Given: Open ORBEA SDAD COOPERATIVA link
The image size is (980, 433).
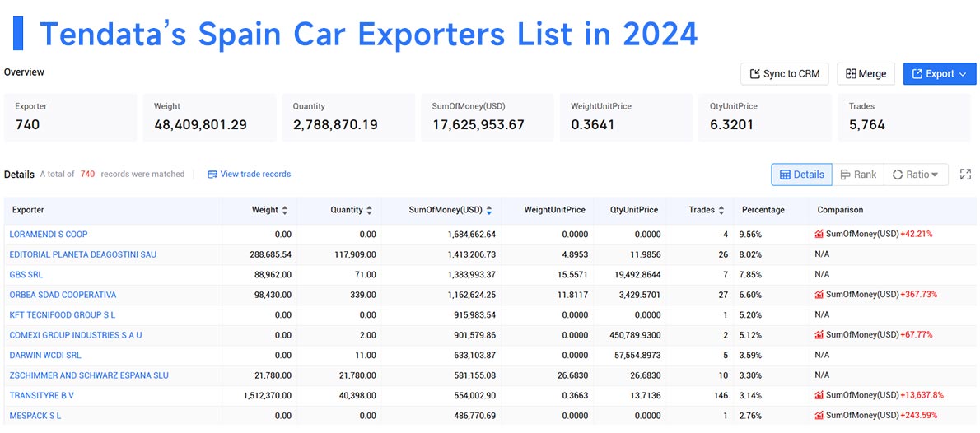Looking at the screenshot, I should [x=63, y=294].
